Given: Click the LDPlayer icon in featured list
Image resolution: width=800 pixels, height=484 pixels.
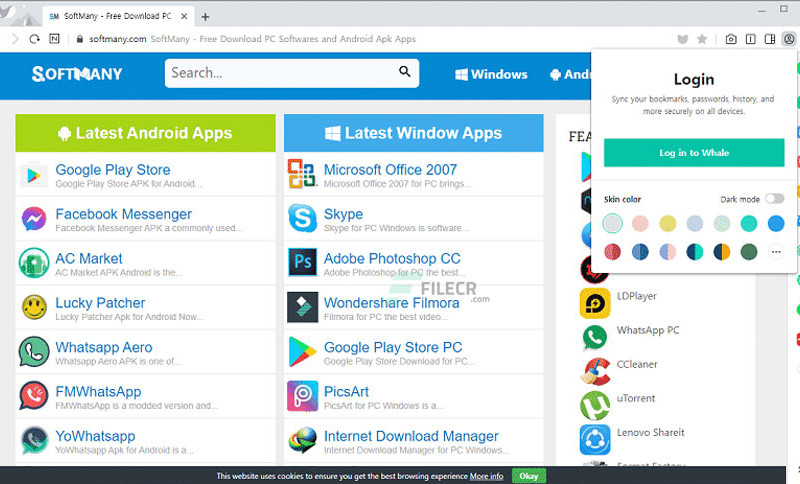Looking at the screenshot, I should click(595, 303).
